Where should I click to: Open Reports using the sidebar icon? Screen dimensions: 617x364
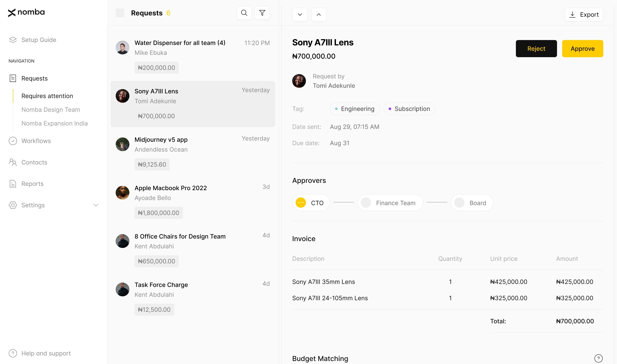[13, 183]
